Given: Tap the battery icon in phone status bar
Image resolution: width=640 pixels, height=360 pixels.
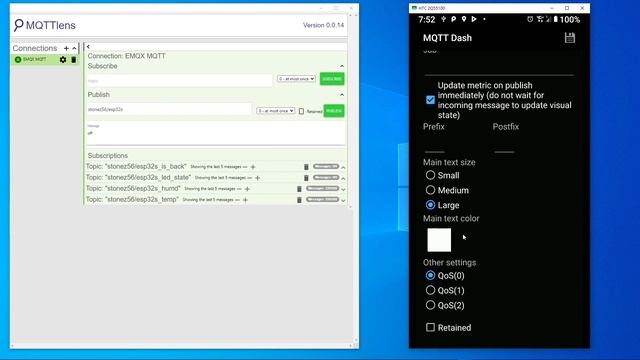Looking at the screenshot, I should pyautogui.click(x=556, y=19).
